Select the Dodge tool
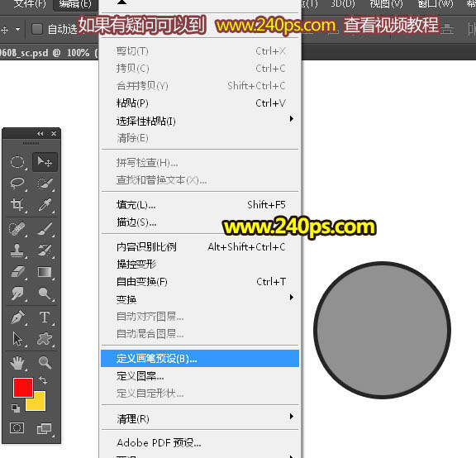The width and height of the screenshot is (476, 458). tap(45, 293)
